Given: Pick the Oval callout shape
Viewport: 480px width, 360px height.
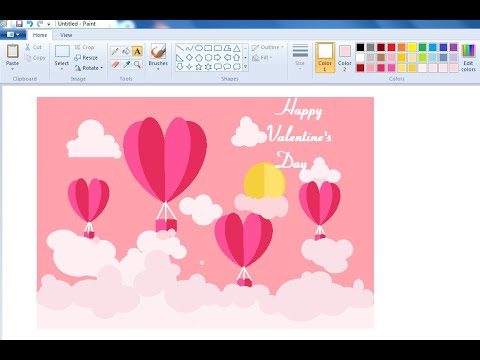Looking at the screenshot, I should click(x=227, y=67).
